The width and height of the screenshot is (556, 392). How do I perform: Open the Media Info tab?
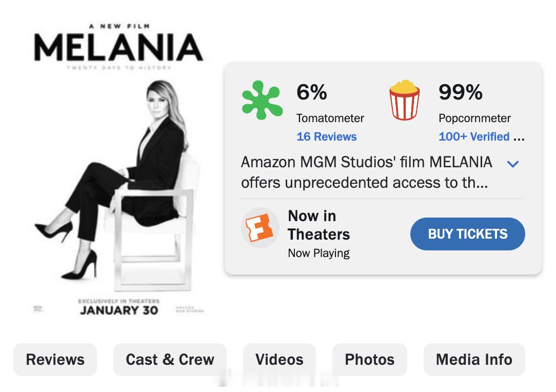pyautogui.click(x=474, y=359)
